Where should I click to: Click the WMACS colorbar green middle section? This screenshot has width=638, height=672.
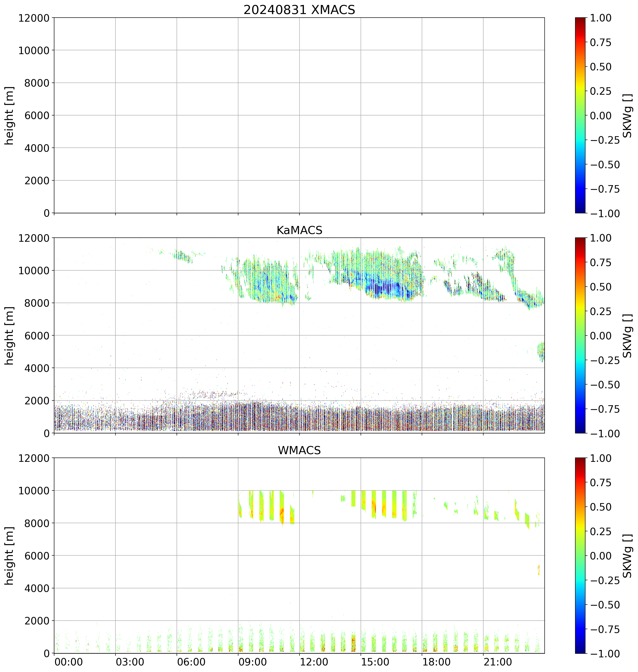point(580,555)
